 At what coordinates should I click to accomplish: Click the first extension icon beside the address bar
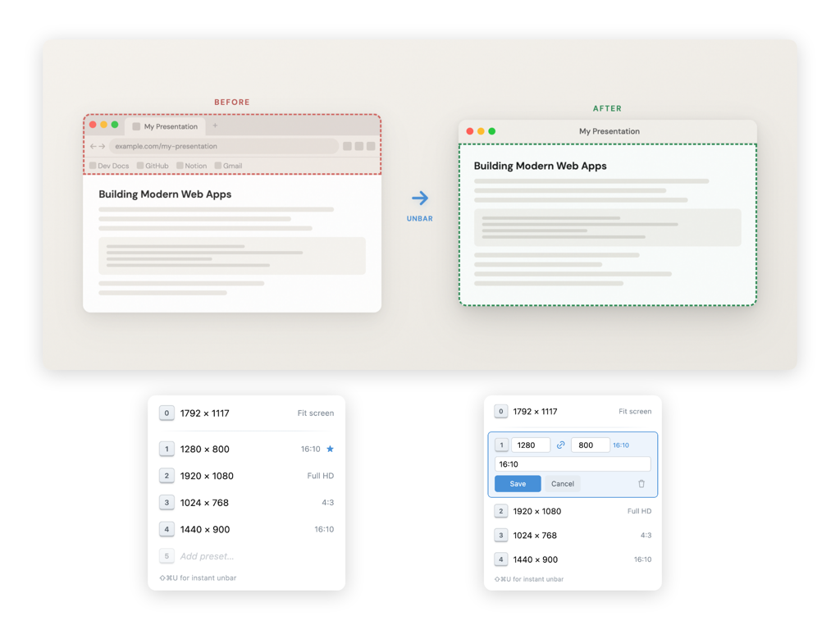[347, 146]
